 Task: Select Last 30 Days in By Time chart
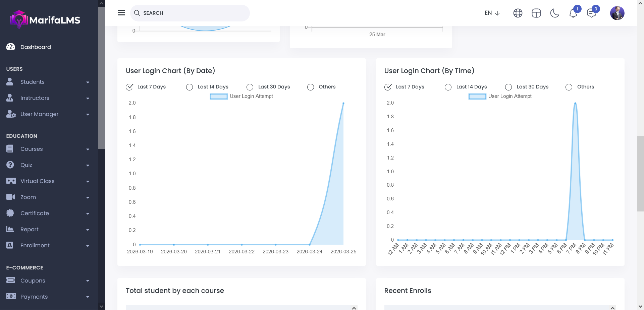coord(508,87)
